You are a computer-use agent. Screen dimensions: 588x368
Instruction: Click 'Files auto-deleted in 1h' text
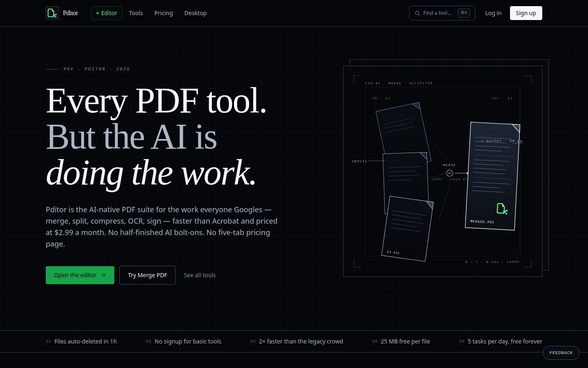[x=85, y=341]
